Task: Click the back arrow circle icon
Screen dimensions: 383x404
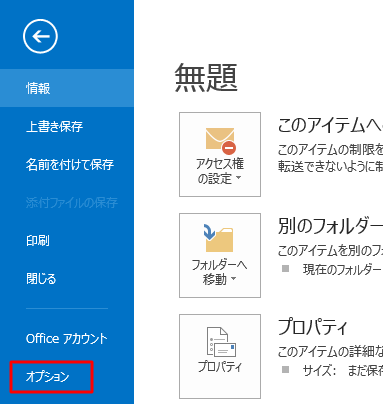Action: click(x=40, y=36)
